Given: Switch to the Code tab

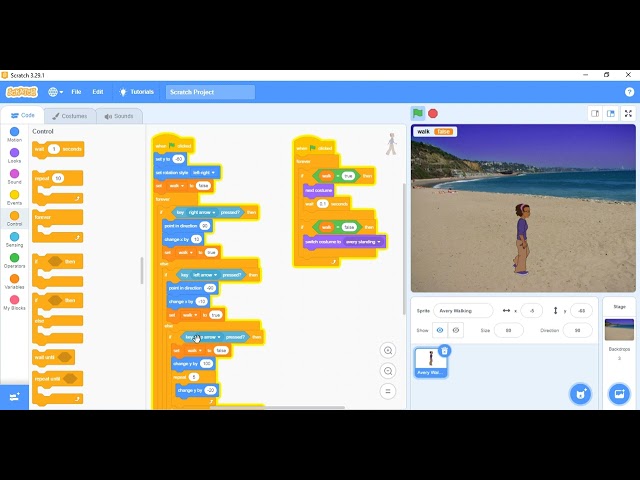Looking at the screenshot, I should (23, 116).
